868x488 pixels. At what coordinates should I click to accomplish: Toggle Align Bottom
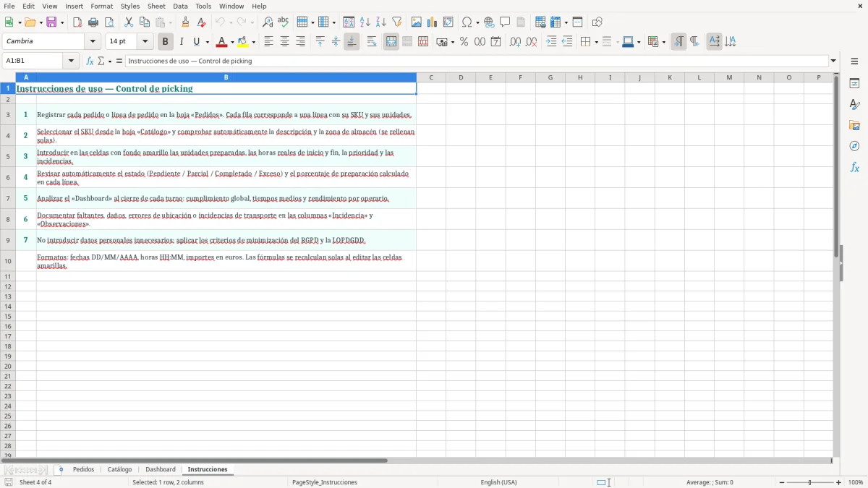coord(352,42)
